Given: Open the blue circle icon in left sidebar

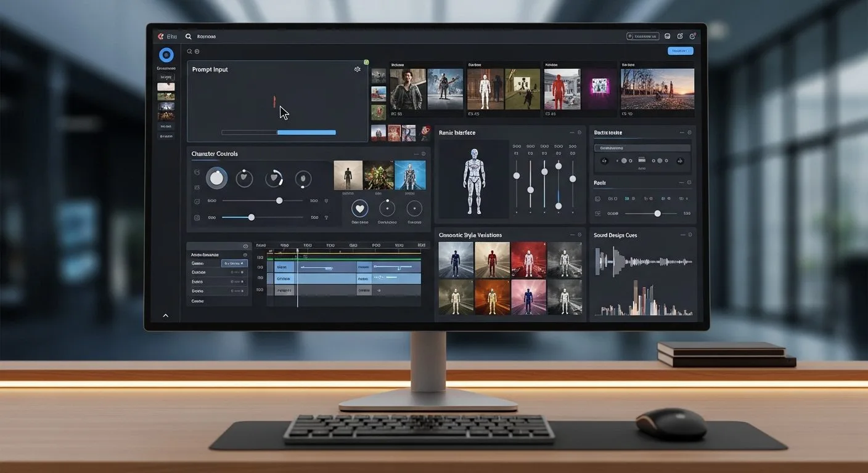Looking at the screenshot, I should pyautogui.click(x=166, y=55).
